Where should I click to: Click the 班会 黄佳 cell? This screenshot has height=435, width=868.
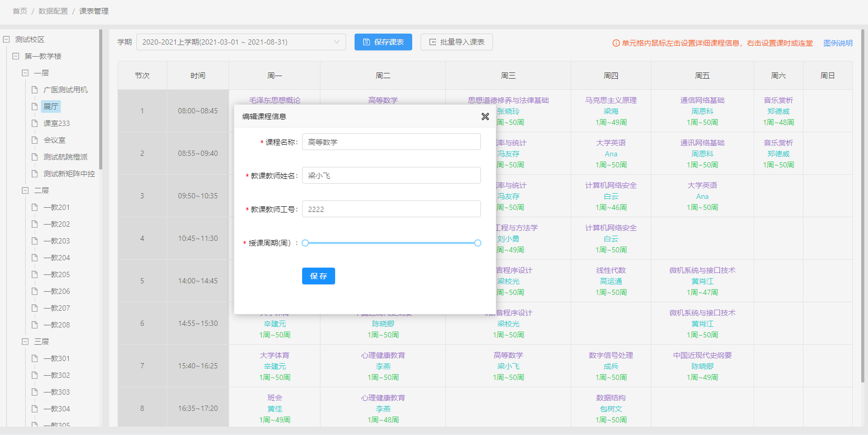274,408
